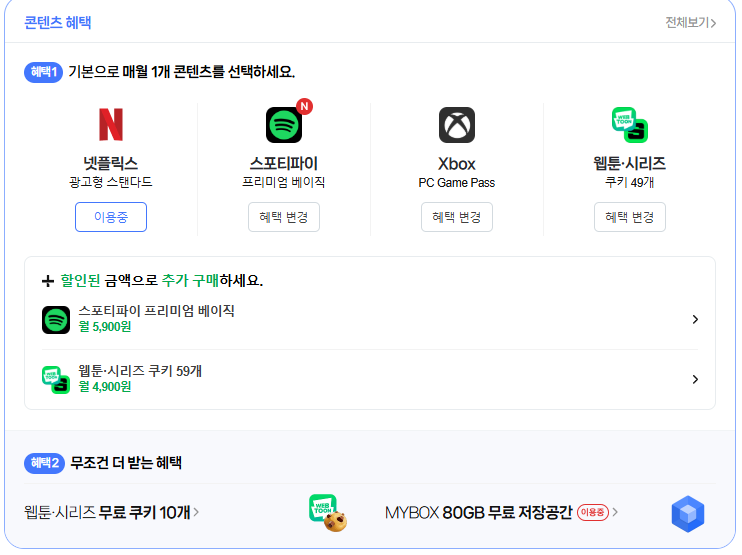Click 무조건 더 받는 혜택 heading
This screenshot has height=555, width=742.
126,463
